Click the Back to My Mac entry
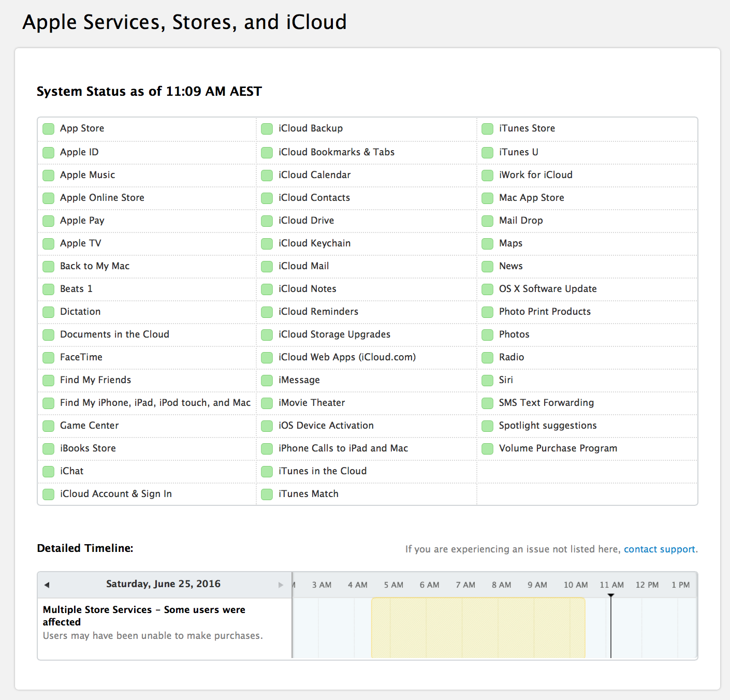 pyautogui.click(x=95, y=266)
